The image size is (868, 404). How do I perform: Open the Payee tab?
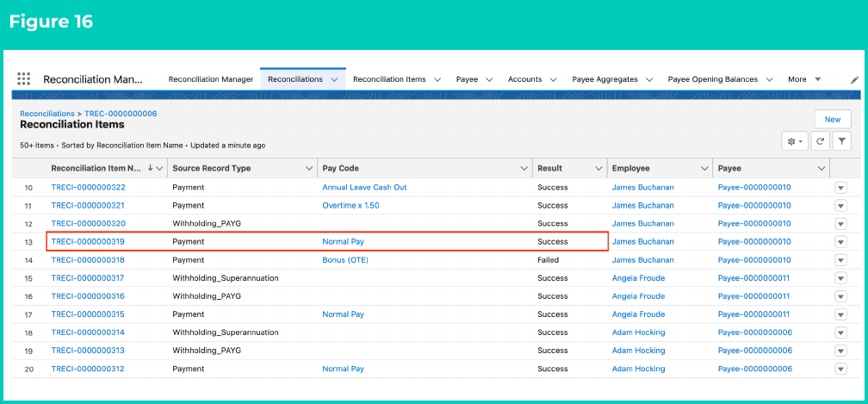pyautogui.click(x=467, y=79)
